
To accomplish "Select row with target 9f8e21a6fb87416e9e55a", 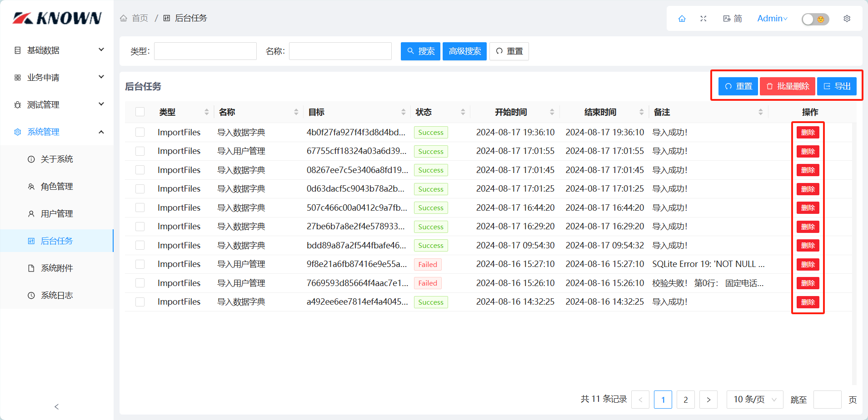I will pyautogui.click(x=140, y=264).
